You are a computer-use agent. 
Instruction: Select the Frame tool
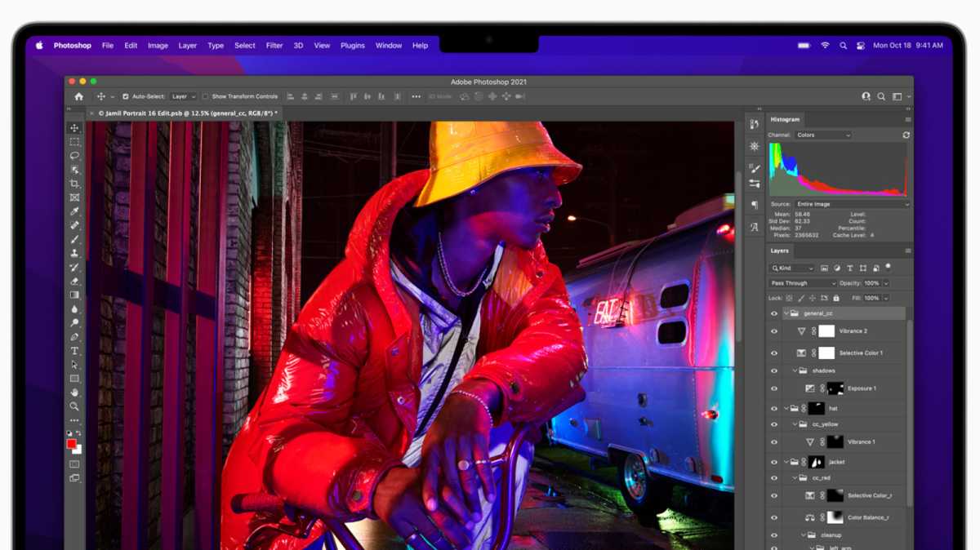pyautogui.click(x=74, y=197)
